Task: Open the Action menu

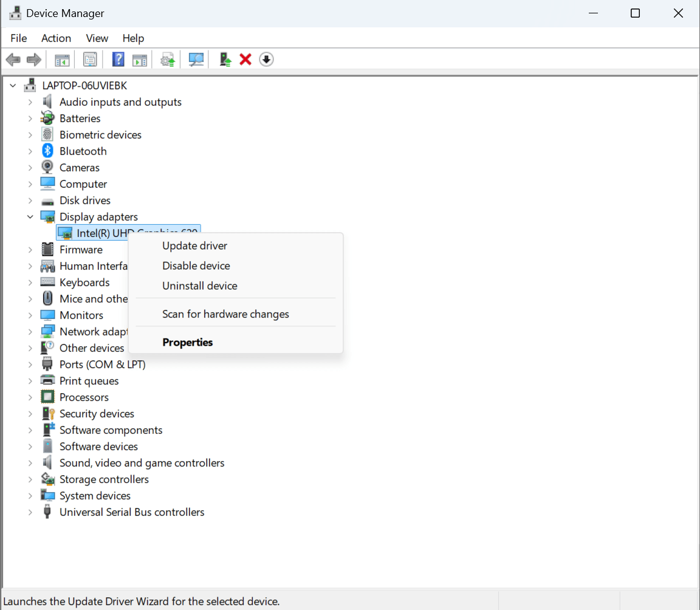Action: click(x=56, y=38)
